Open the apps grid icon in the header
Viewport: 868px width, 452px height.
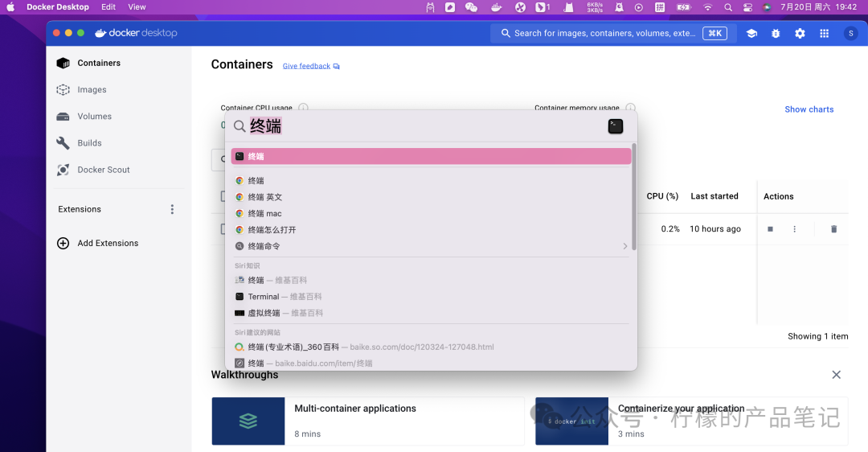825,33
